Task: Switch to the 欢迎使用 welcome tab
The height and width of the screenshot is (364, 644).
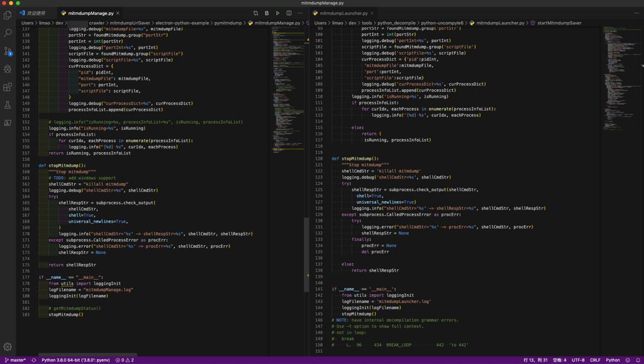Action: [x=33, y=13]
